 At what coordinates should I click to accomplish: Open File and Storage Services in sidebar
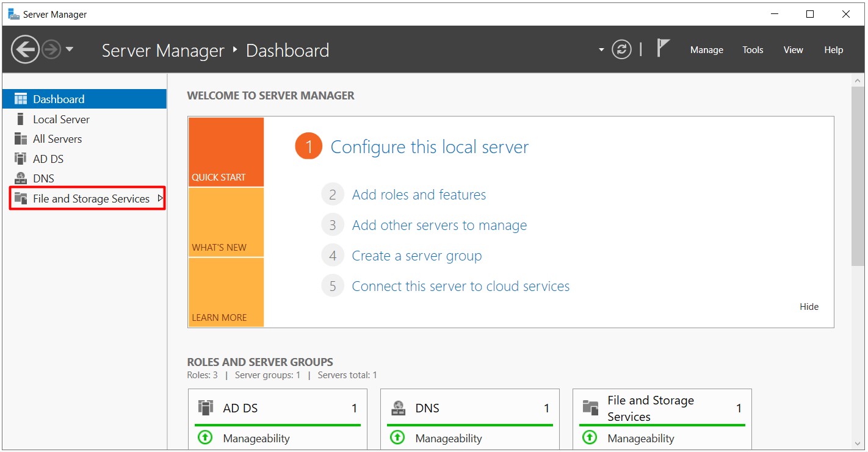pos(84,198)
